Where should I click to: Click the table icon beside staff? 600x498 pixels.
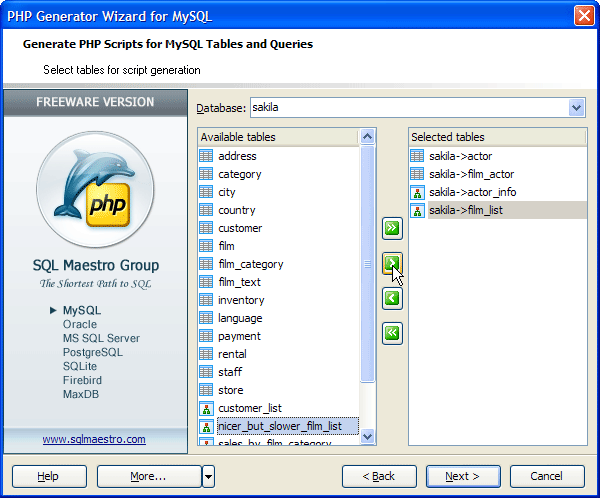pyautogui.click(x=206, y=372)
